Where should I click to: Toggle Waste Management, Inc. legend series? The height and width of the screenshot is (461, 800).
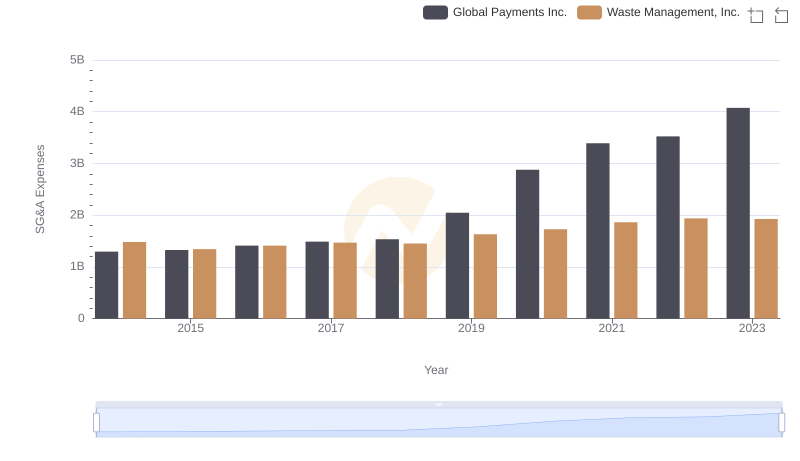click(658, 12)
